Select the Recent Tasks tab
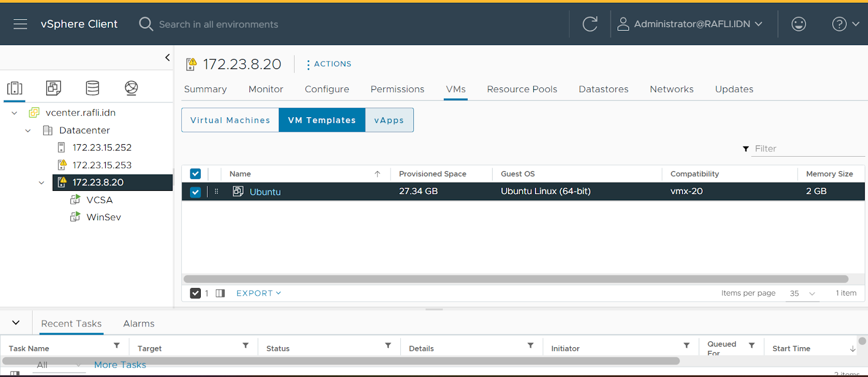Image resolution: width=868 pixels, height=377 pixels. tap(72, 323)
